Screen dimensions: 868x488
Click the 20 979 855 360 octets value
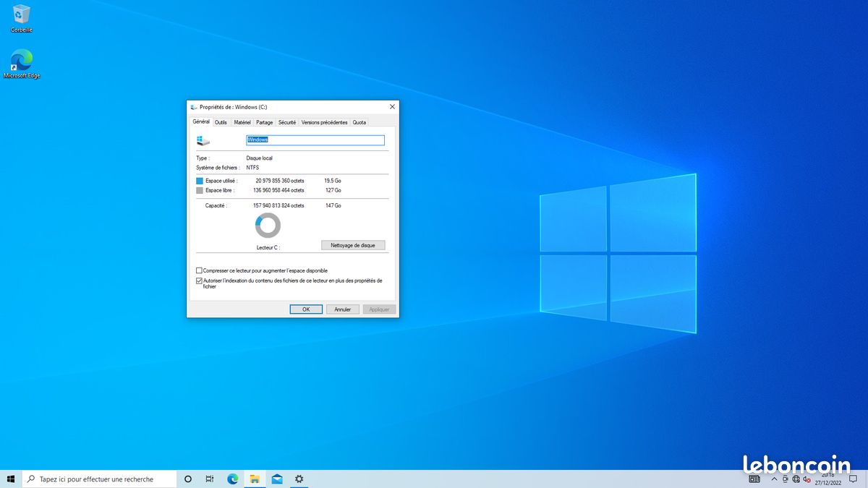tap(280, 181)
